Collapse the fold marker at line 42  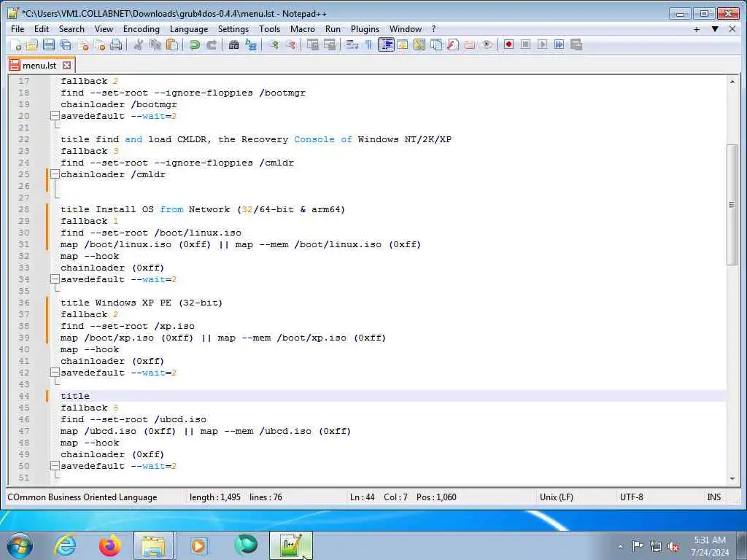55,373
